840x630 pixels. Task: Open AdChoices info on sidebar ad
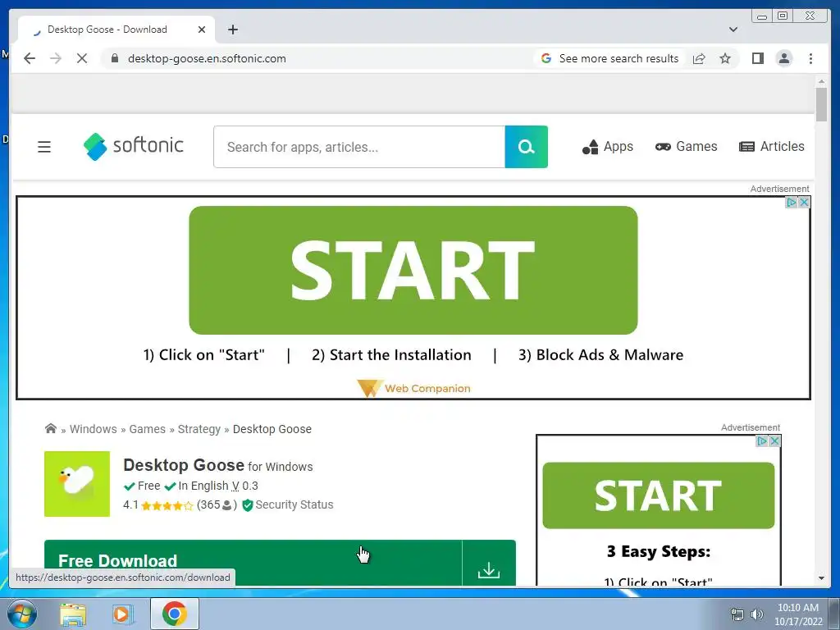point(762,441)
